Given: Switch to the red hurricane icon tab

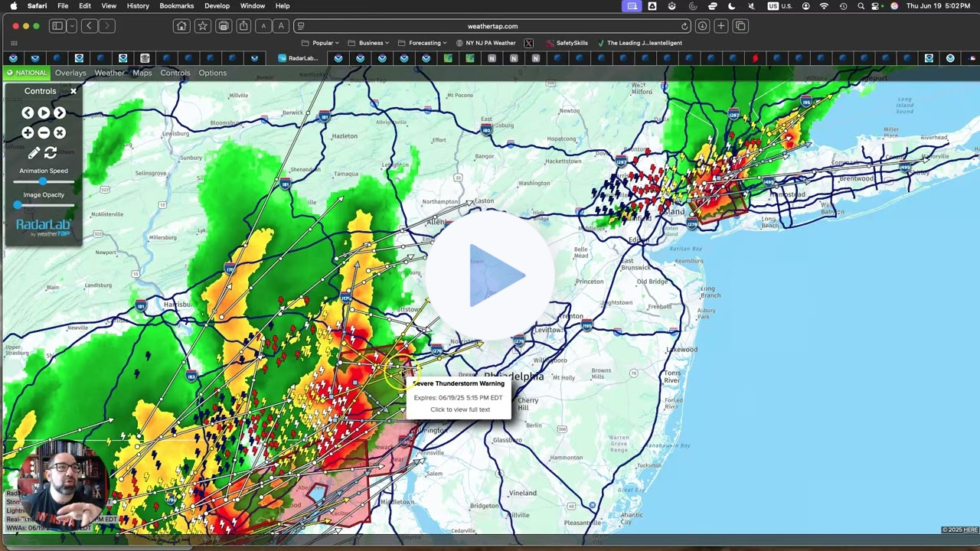Looking at the screenshot, I should tap(755, 58).
